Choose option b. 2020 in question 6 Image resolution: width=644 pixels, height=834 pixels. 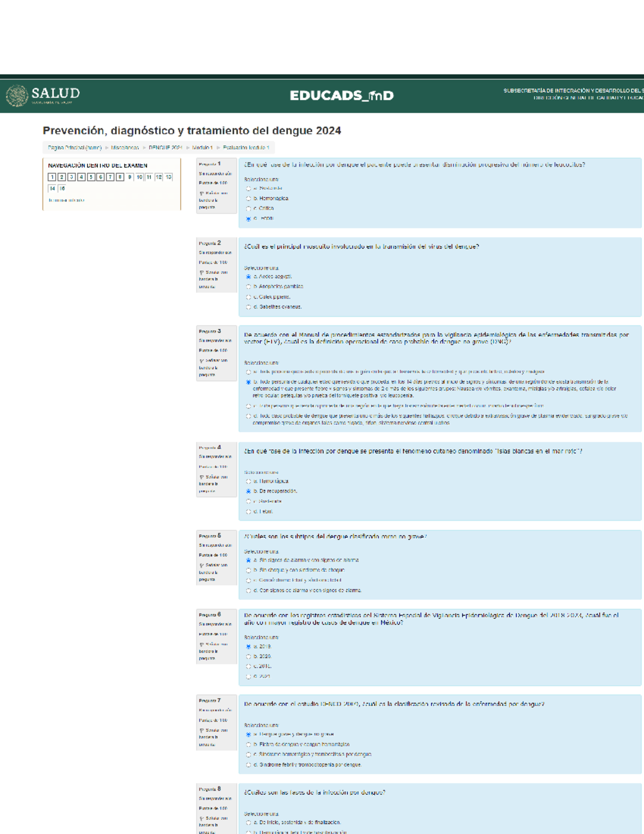coord(247,656)
